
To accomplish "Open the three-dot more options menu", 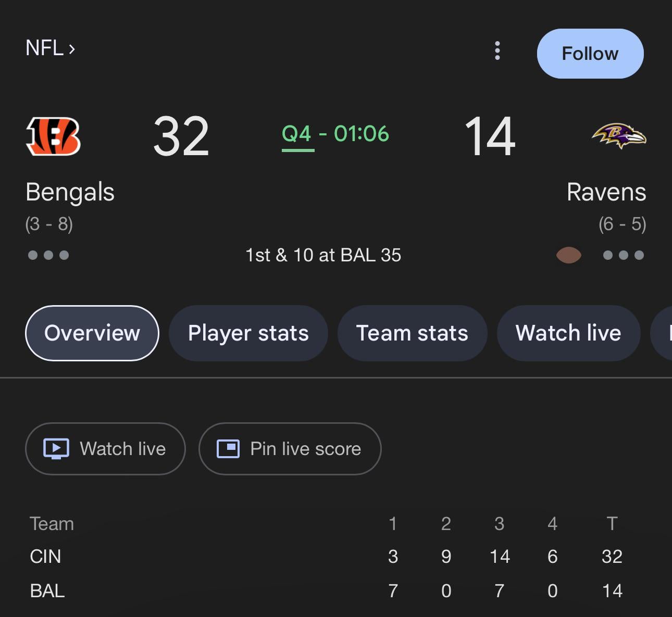I will click(x=497, y=51).
